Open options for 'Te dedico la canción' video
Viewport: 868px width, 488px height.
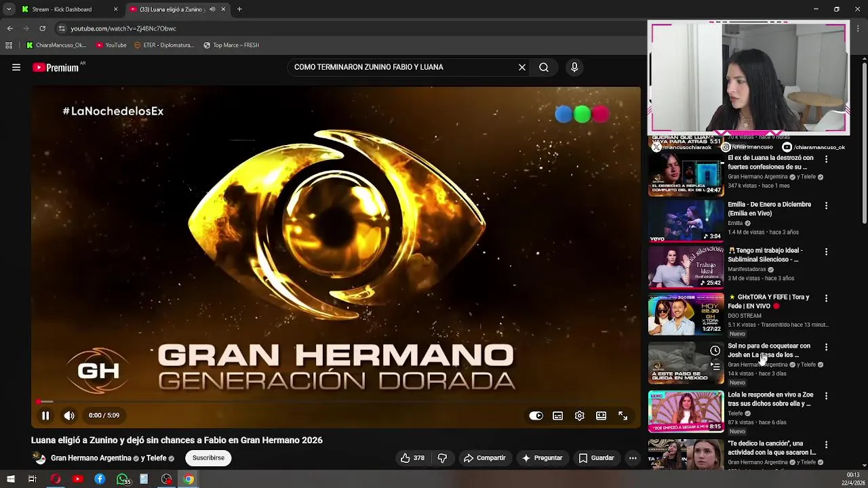(826, 444)
